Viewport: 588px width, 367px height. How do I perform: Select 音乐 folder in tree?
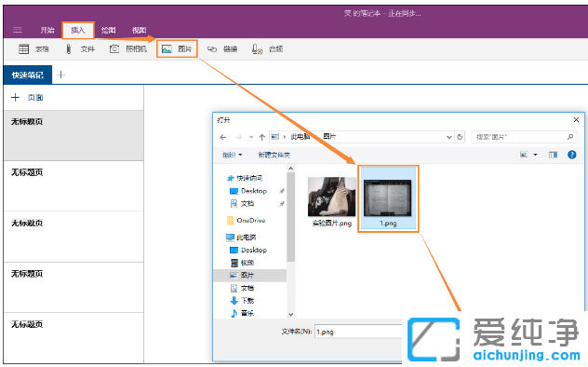242,313
